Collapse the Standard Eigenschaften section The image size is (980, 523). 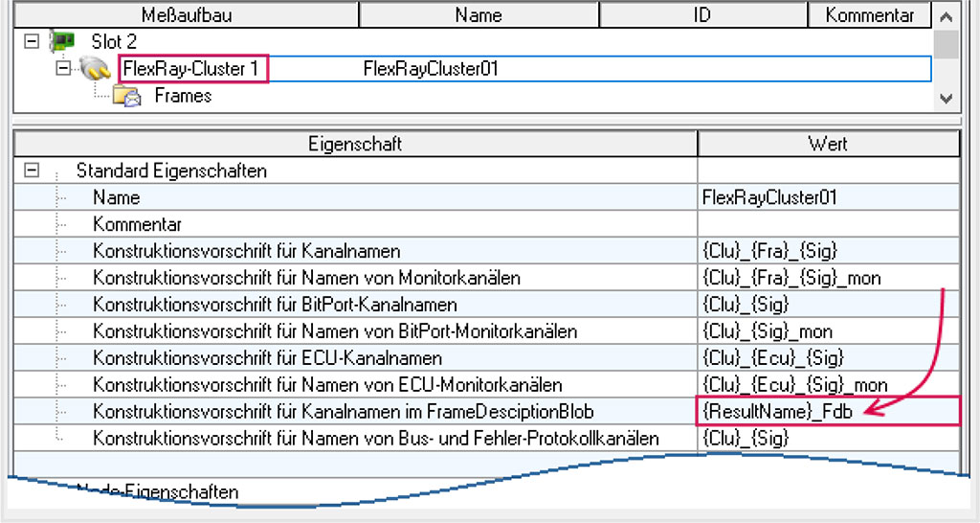[x=32, y=171]
